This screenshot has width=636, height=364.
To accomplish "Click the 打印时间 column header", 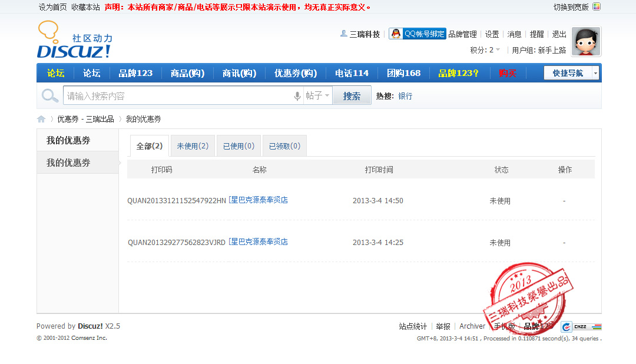I will point(379,170).
